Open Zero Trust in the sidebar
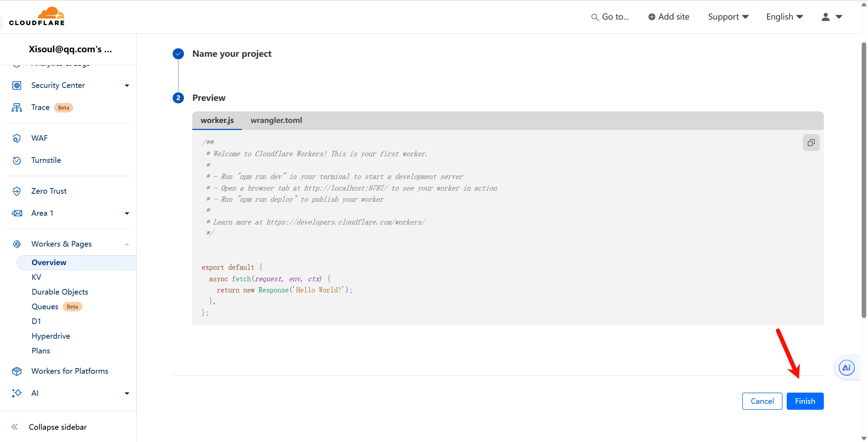868x442 pixels. click(x=49, y=191)
